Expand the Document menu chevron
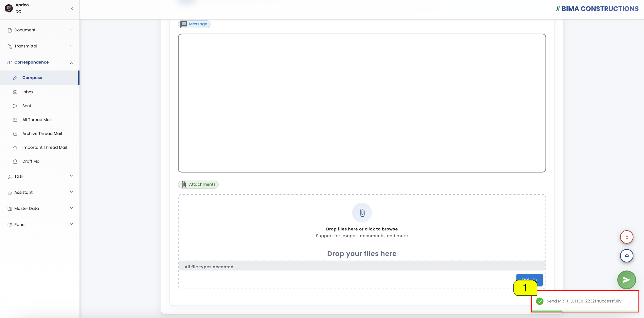The image size is (644, 318). click(71, 29)
